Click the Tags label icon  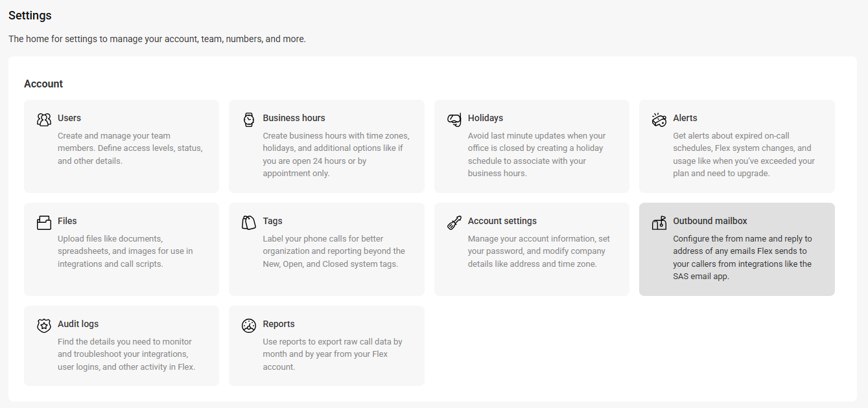[x=249, y=223]
